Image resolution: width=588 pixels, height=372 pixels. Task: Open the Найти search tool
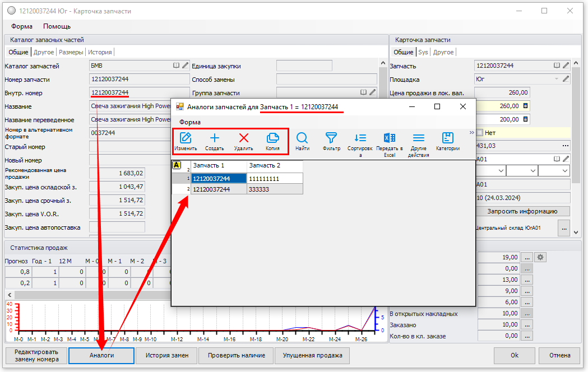(x=302, y=138)
